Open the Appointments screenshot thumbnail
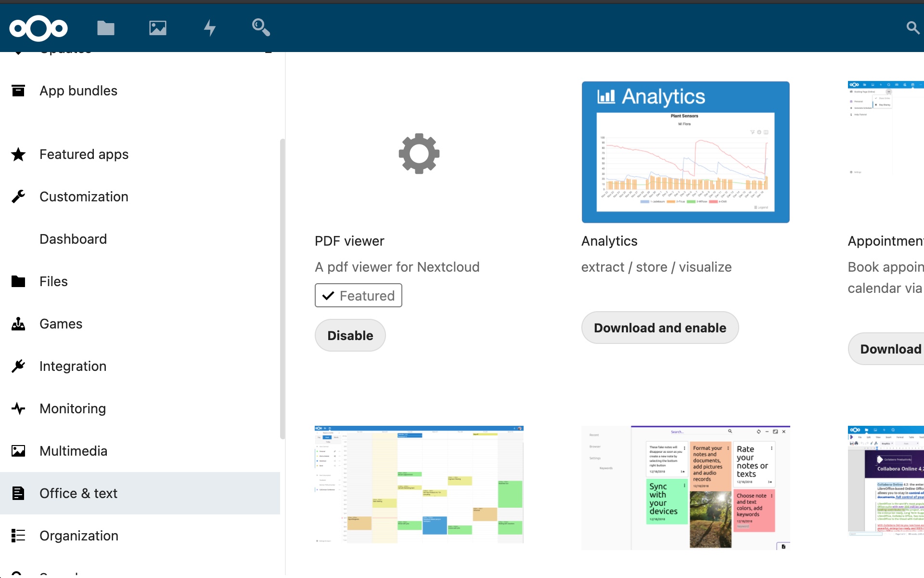924x578 pixels. [886, 128]
